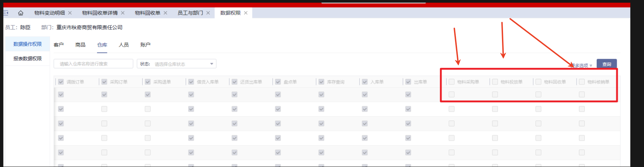Click the home icon in tab bar
The height and width of the screenshot is (167, 644).
pos(21,13)
